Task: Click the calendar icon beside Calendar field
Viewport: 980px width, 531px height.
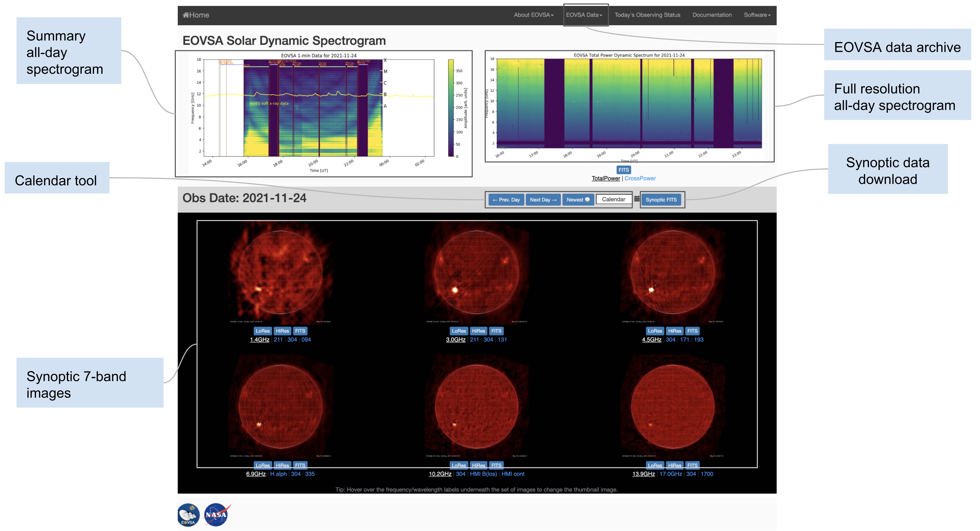Action: [x=636, y=199]
